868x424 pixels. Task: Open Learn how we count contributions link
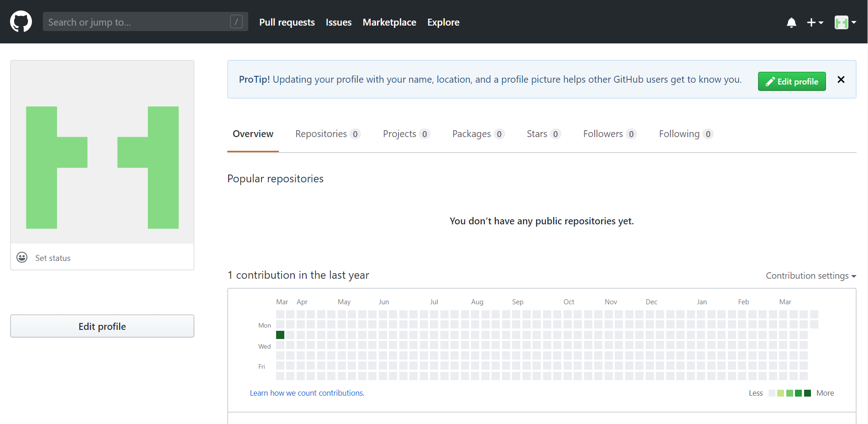pyautogui.click(x=307, y=393)
